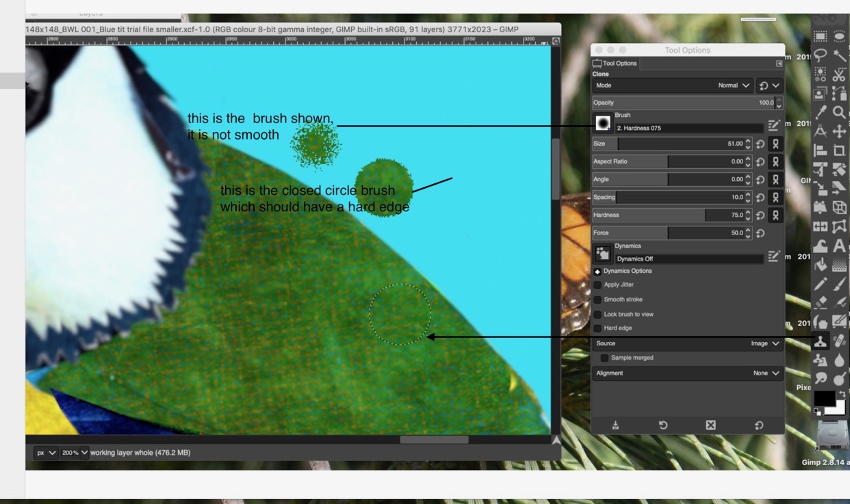Select the Zoom magnifier tool
Viewport: 850px width, 504px height.
tap(839, 112)
